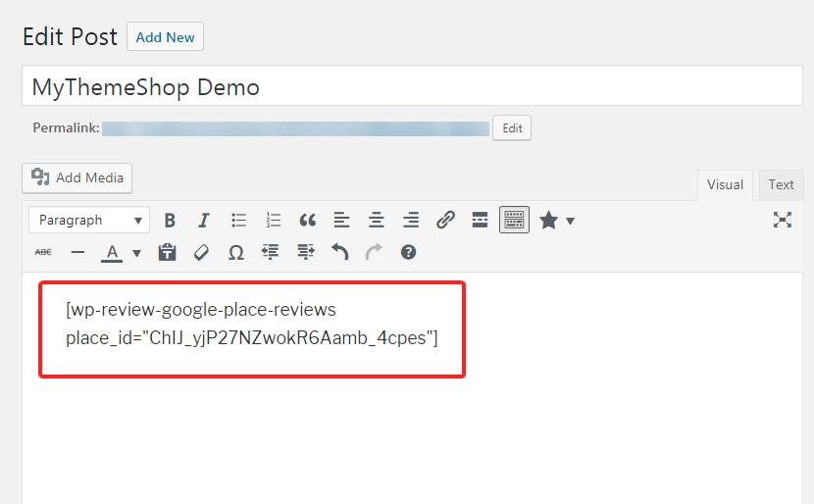Image resolution: width=814 pixels, height=504 pixels.
Task: Click the Add New post button
Action: [x=165, y=37]
